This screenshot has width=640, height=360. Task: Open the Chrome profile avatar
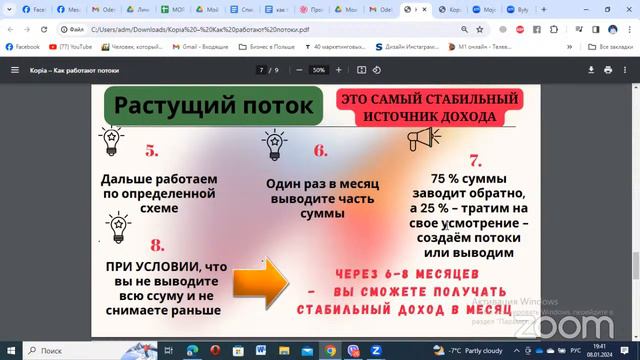(612, 29)
